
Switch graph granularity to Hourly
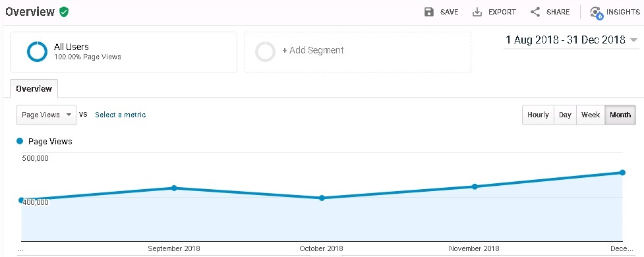click(x=538, y=115)
